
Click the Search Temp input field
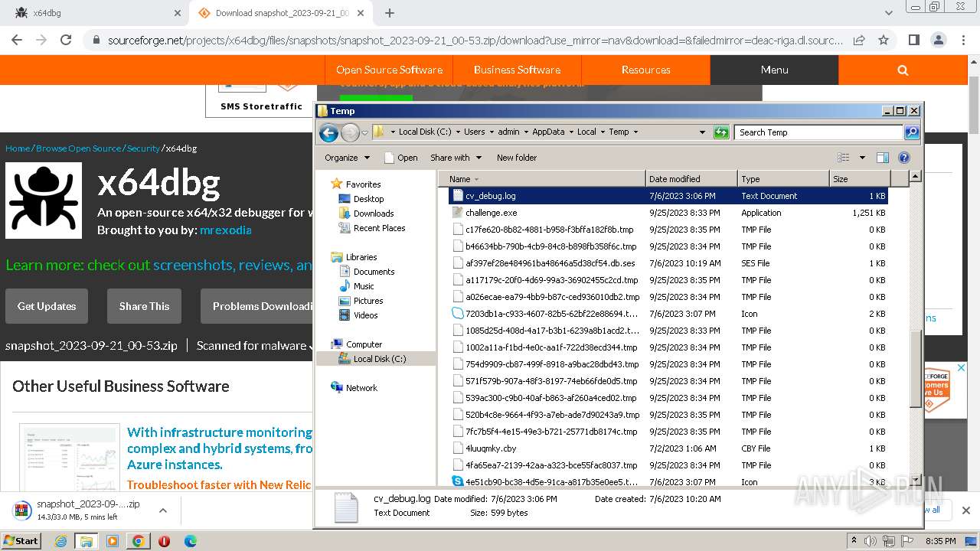[818, 132]
